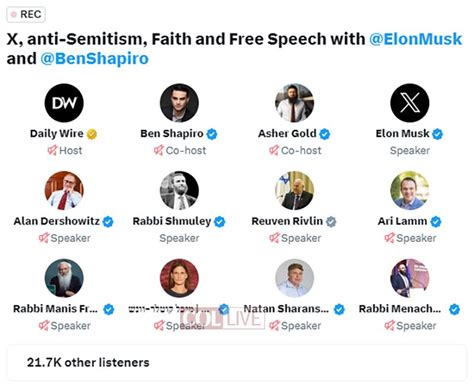Click the muted mic icon under Ari Lamm
The height and width of the screenshot is (391, 474).
[x=389, y=238]
